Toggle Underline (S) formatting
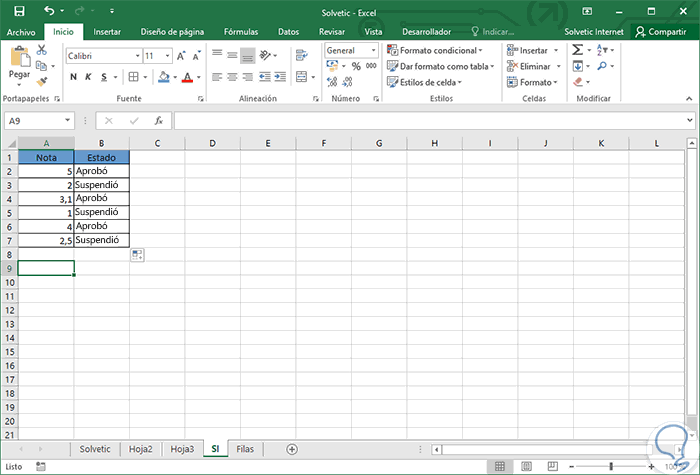The width and height of the screenshot is (700, 475). [x=104, y=77]
